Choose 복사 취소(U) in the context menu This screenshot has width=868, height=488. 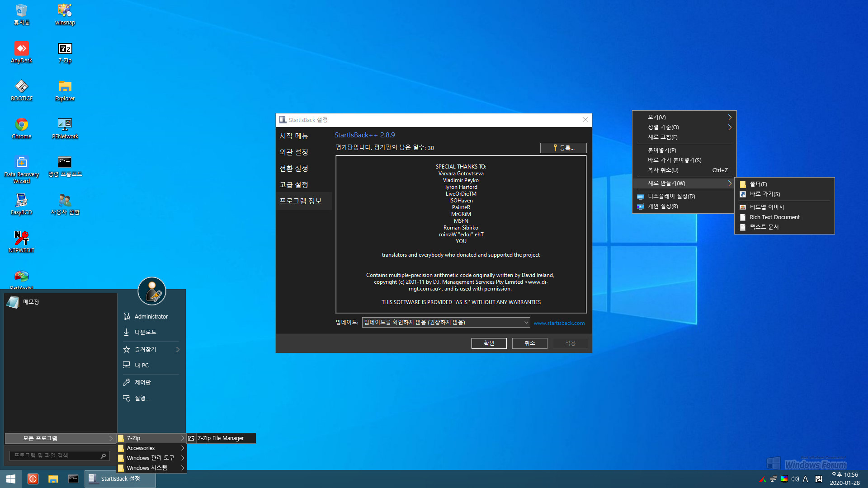[x=684, y=170]
